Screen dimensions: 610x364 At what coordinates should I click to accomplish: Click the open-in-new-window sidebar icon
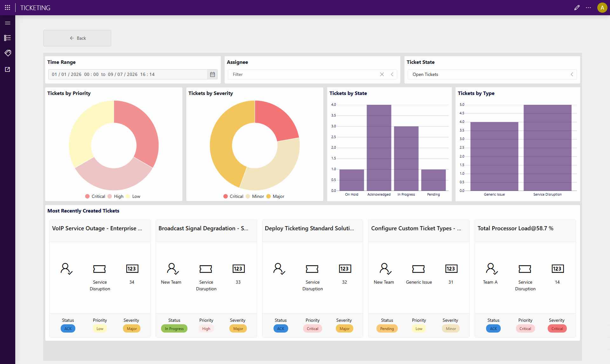8,69
